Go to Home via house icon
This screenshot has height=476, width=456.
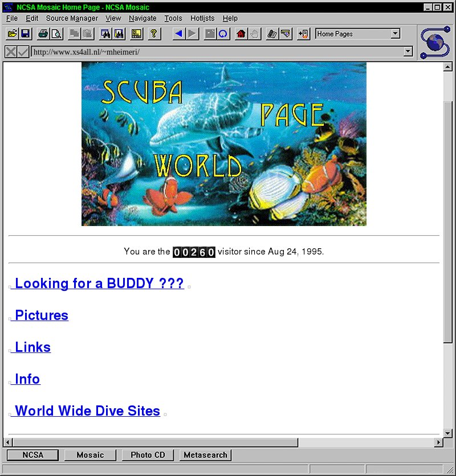point(241,34)
